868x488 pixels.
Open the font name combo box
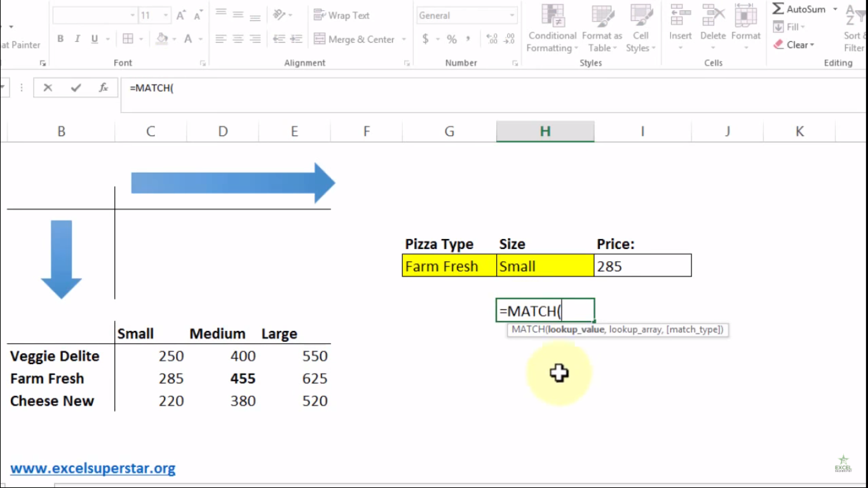click(95, 15)
